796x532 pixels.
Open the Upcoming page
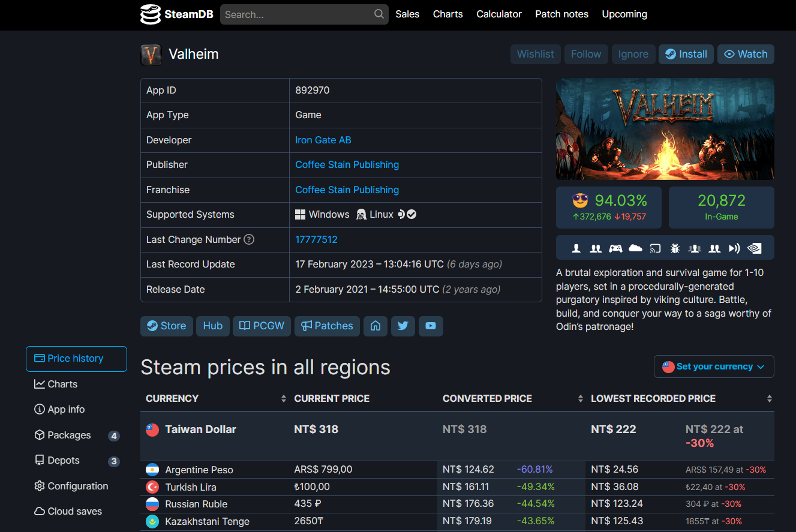click(x=624, y=14)
